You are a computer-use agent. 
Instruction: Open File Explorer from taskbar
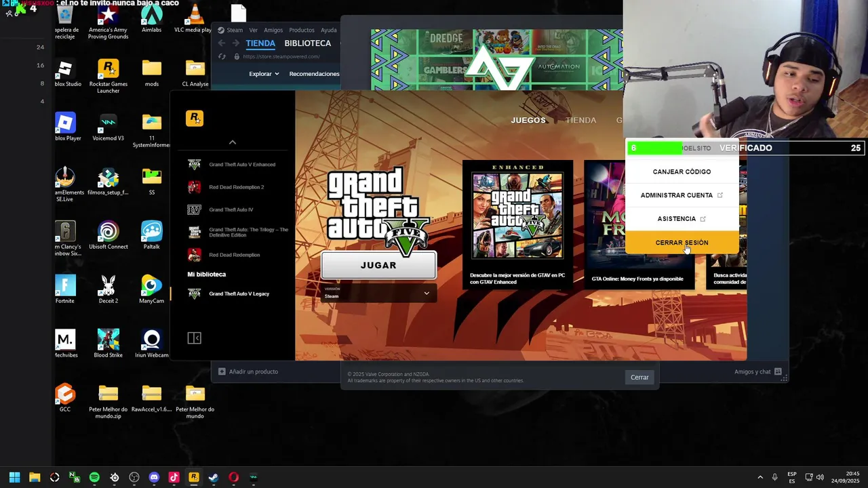click(x=35, y=477)
